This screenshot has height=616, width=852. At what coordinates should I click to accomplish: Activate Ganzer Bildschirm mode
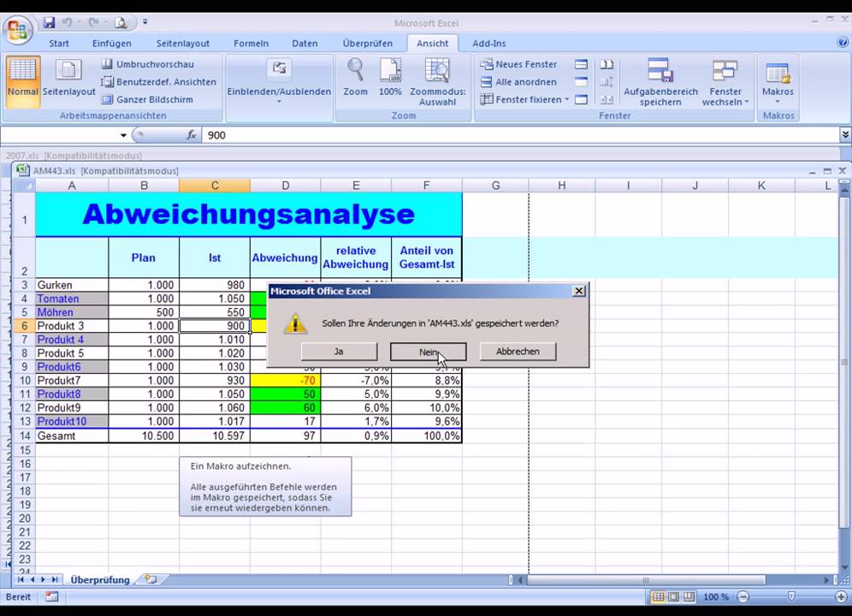click(147, 99)
